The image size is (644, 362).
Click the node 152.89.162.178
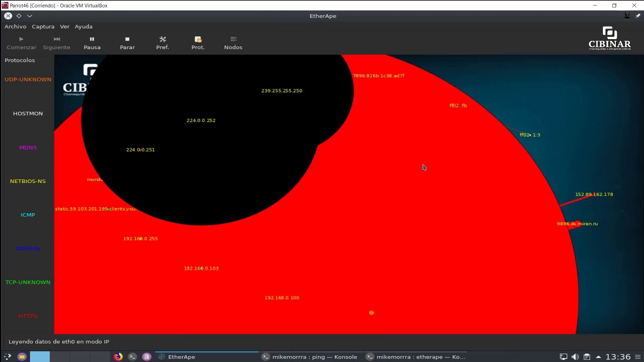click(x=594, y=195)
